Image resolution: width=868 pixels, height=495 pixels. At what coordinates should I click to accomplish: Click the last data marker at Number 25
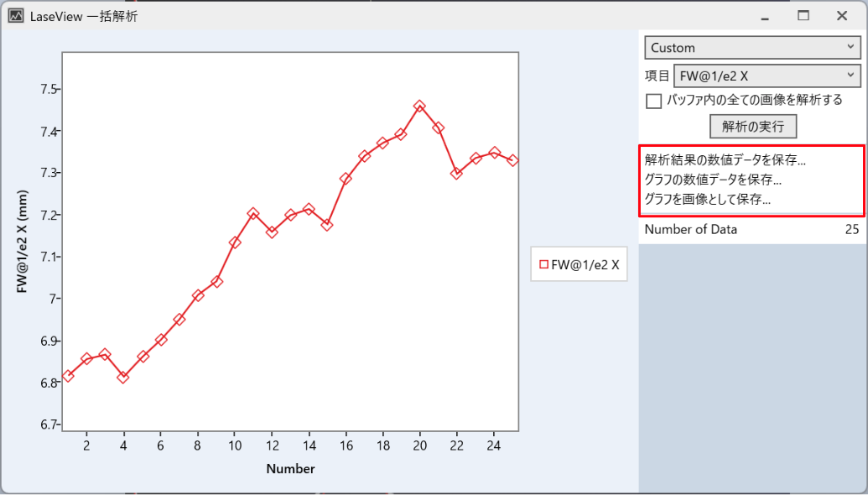(512, 160)
